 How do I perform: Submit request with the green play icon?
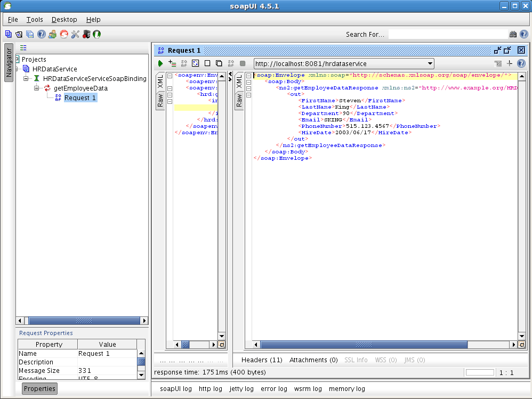[160, 63]
